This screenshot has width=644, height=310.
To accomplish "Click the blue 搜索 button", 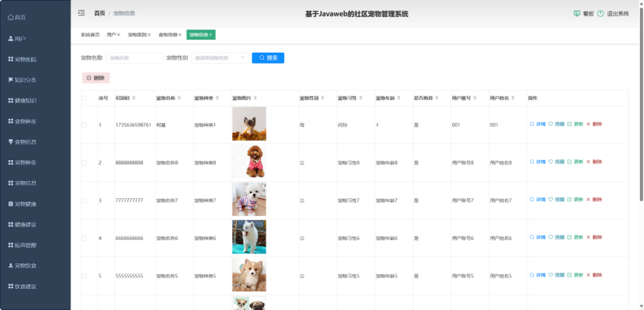I will [x=268, y=58].
